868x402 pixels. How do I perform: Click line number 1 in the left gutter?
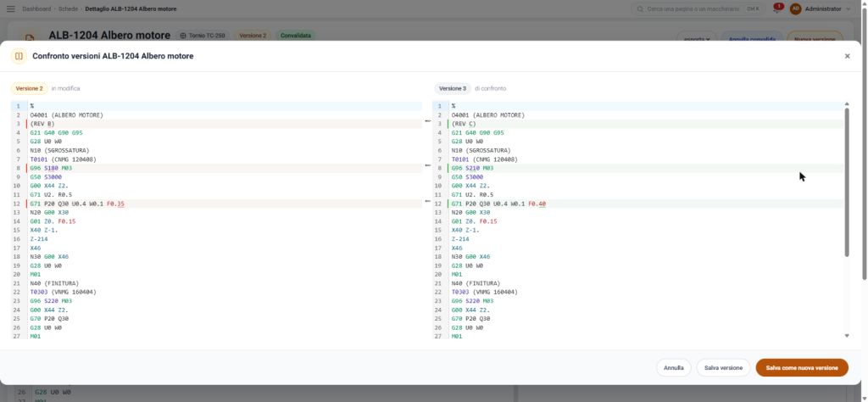pyautogui.click(x=18, y=106)
